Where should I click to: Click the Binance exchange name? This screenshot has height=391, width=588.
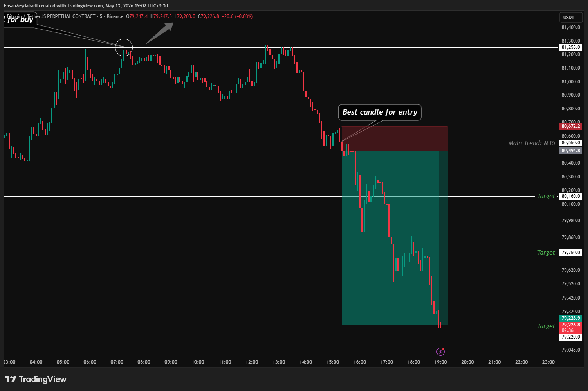(x=115, y=16)
